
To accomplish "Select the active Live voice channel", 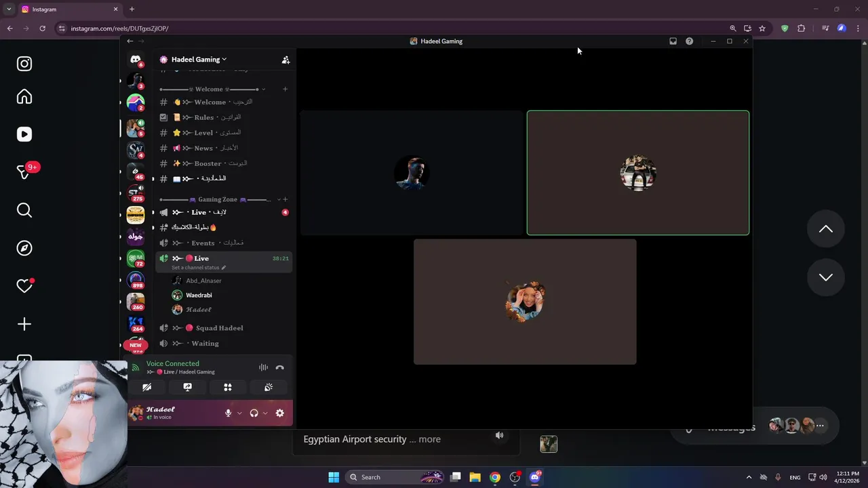I will pyautogui.click(x=224, y=258).
